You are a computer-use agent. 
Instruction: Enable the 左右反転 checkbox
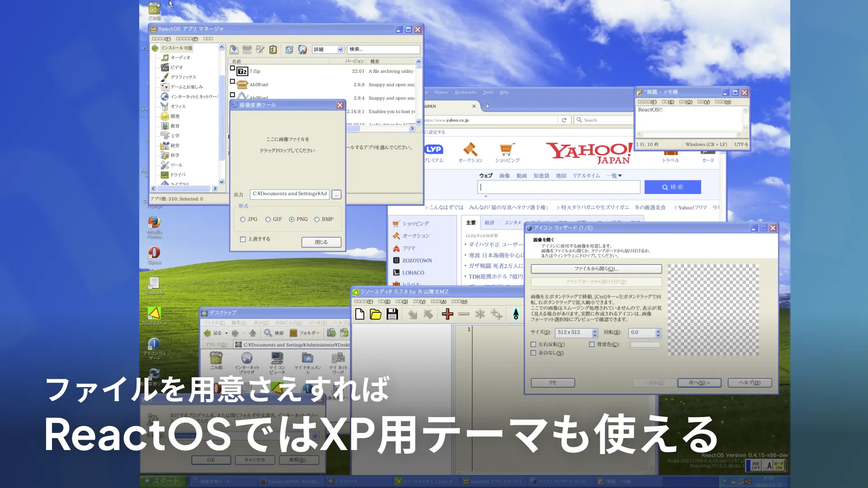pyautogui.click(x=533, y=344)
